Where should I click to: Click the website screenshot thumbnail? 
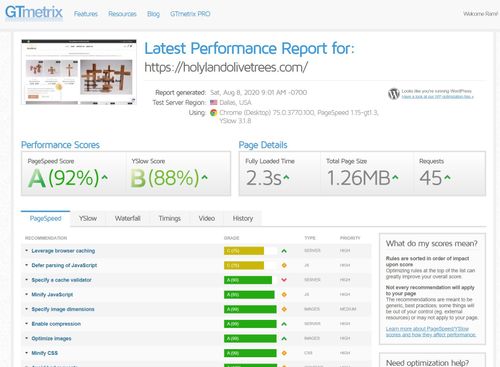79,72
